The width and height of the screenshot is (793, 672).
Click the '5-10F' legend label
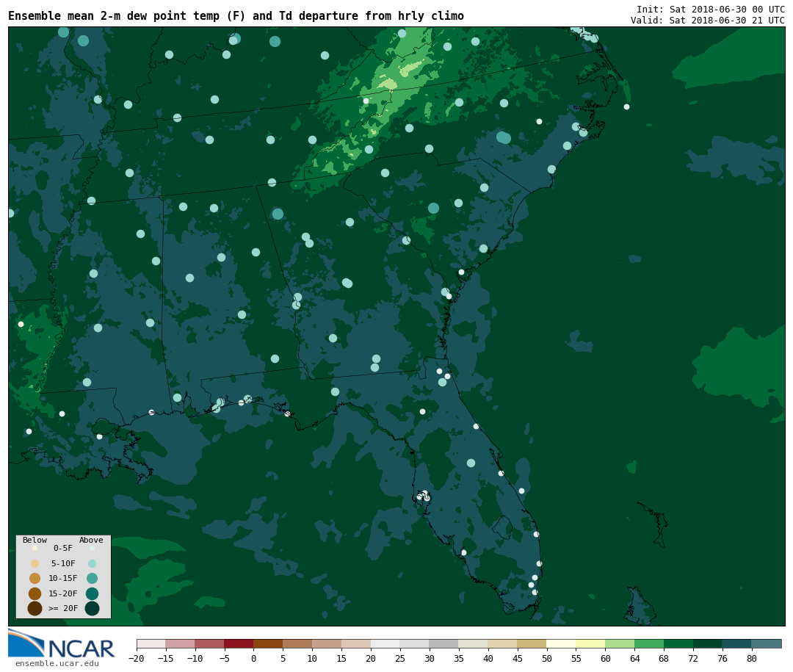[63, 563]
